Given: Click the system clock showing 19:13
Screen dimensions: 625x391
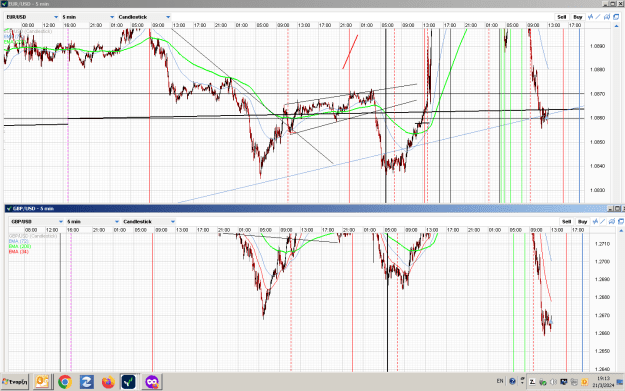Looking at the screenshot, I should (x=603, y=381).
